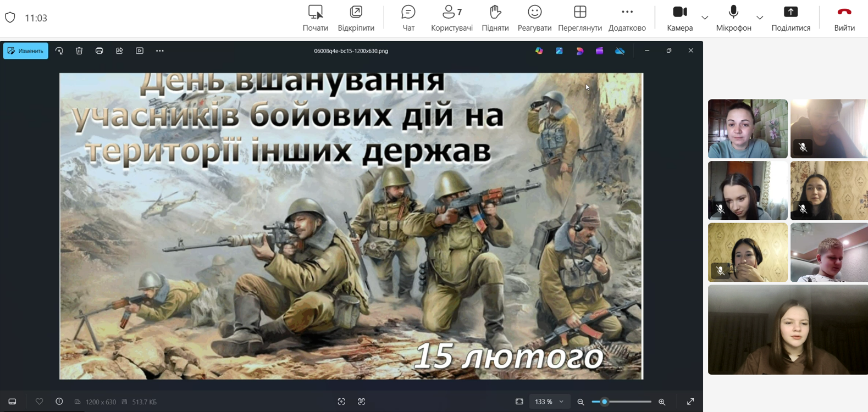Rotate the image in the Photos toolbar
Screen dimensions: 868x412
(59, 51)
